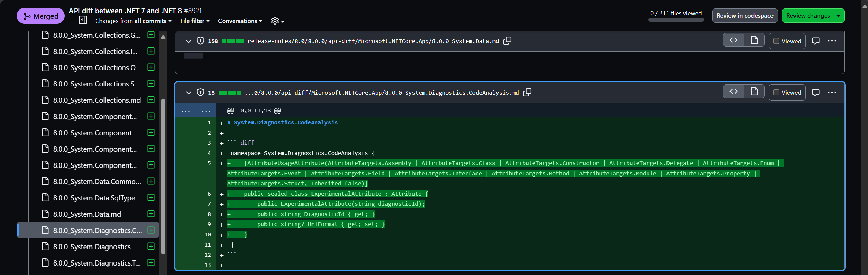Open 'Changes from all commits' dropdown
The width and height of the screenshot is (868, 275).
coord(133,21)
